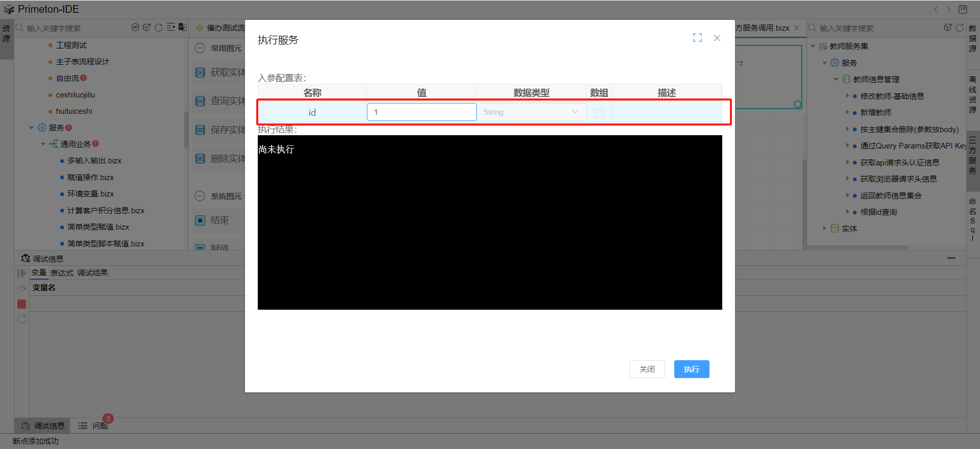
Task: Click the AI assistant icon in resource toolbar
Action: [135, 28]
